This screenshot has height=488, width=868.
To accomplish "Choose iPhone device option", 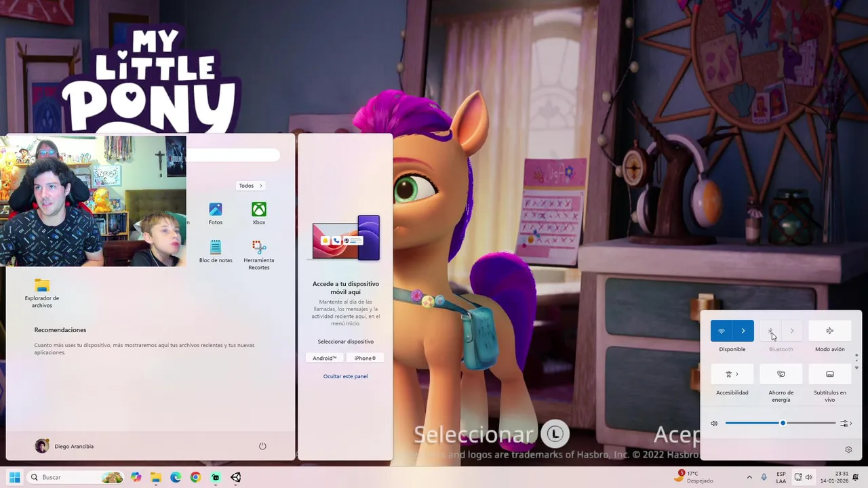I will pyautogui.click(x=365, y=358).
